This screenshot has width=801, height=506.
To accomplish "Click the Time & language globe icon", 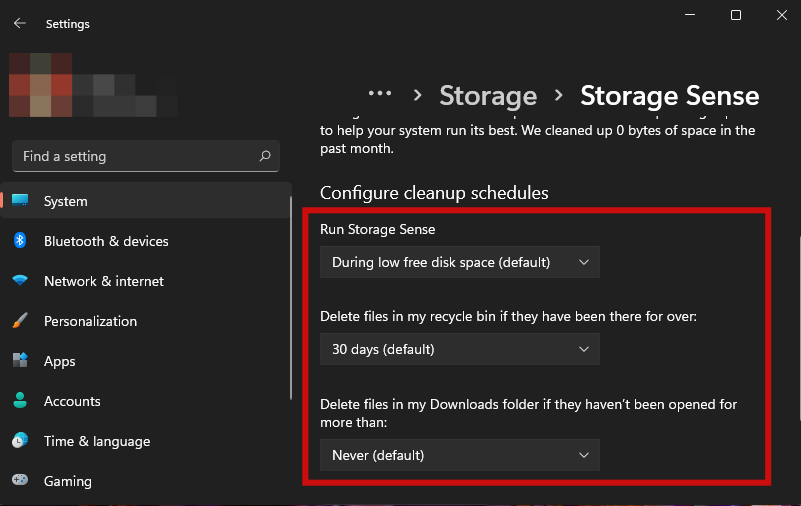I will point(20,441).
